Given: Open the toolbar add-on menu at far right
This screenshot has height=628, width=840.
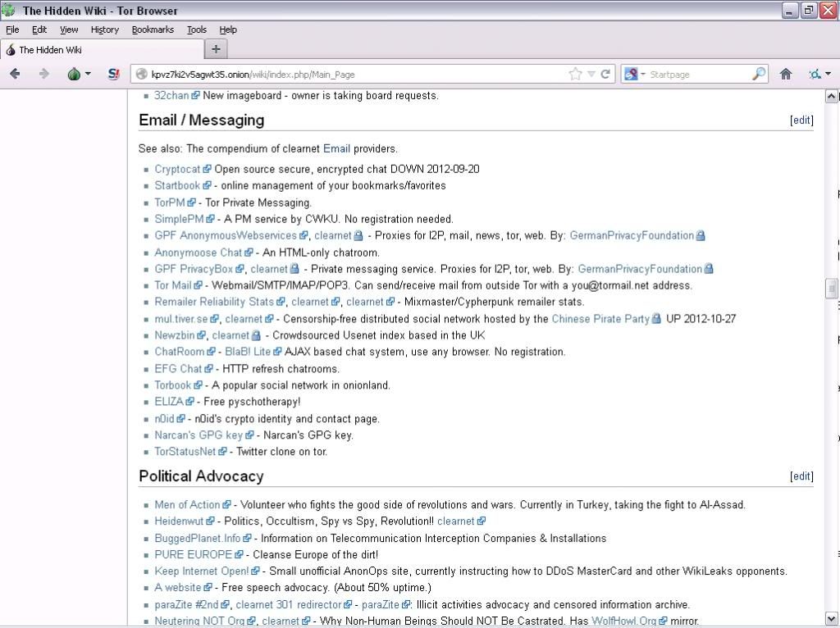Looking at the screenshot, I should (x=819, y=74).
